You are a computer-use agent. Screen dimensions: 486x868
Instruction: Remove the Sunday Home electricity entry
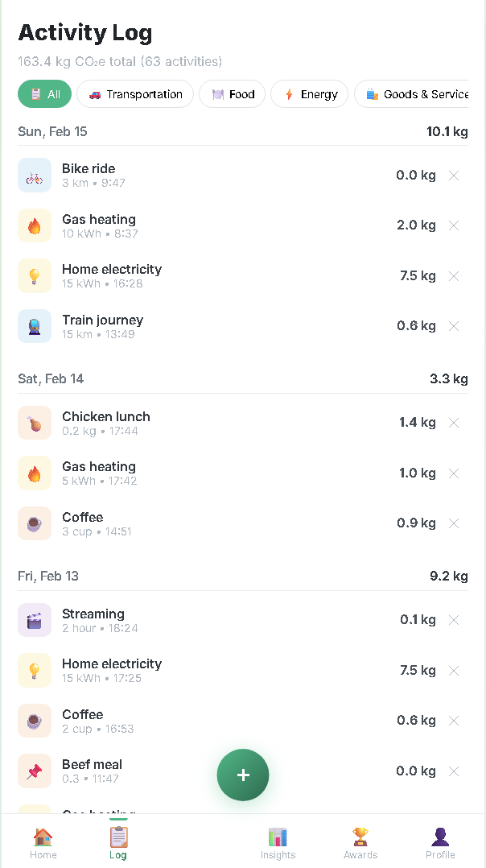(x=454, y=276)
